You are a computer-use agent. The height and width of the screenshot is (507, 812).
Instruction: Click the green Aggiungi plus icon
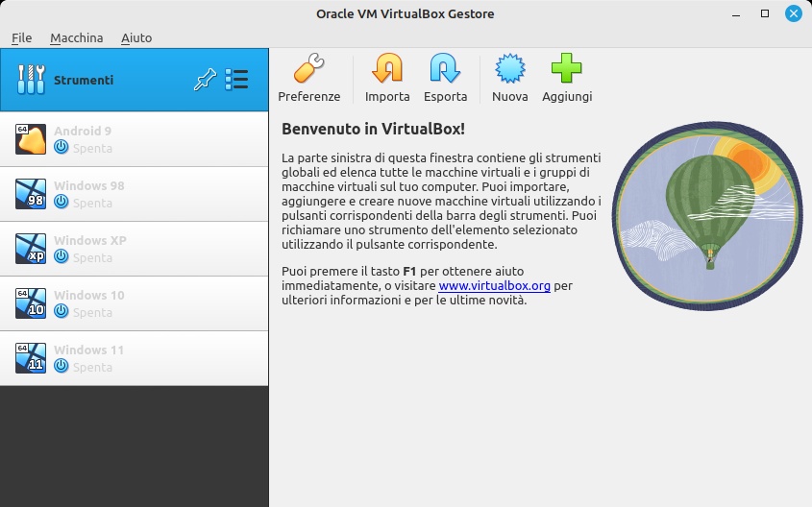(x=567, y=68)
